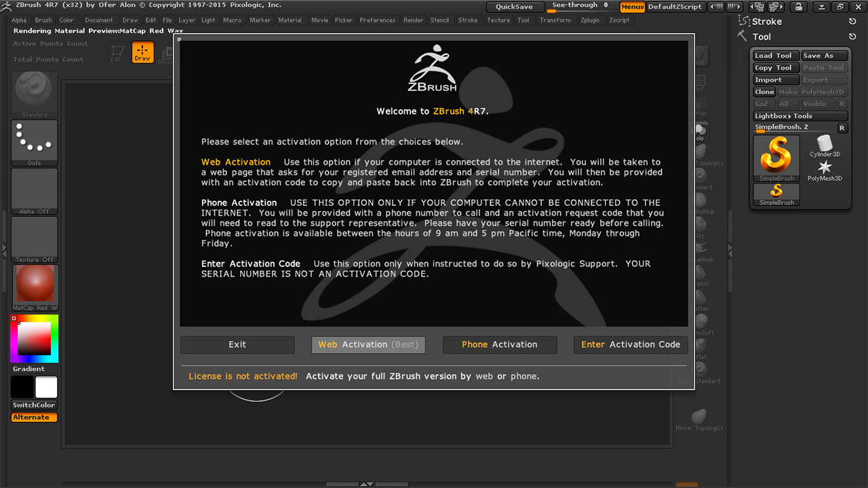This screenshot has height=488, width=868.
Task: Click the dimmed Edit mode button
Action: [117, 54]
